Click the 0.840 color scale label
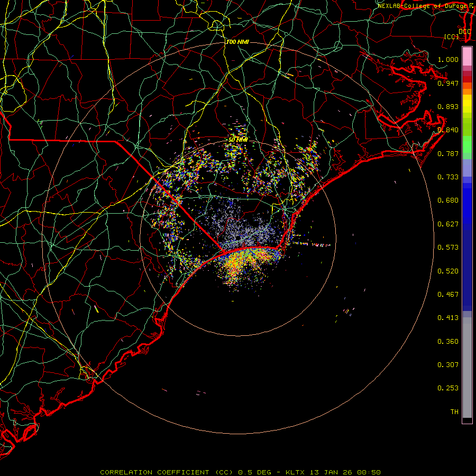Viewport: 476px width, 476px height. coord(448,130)
